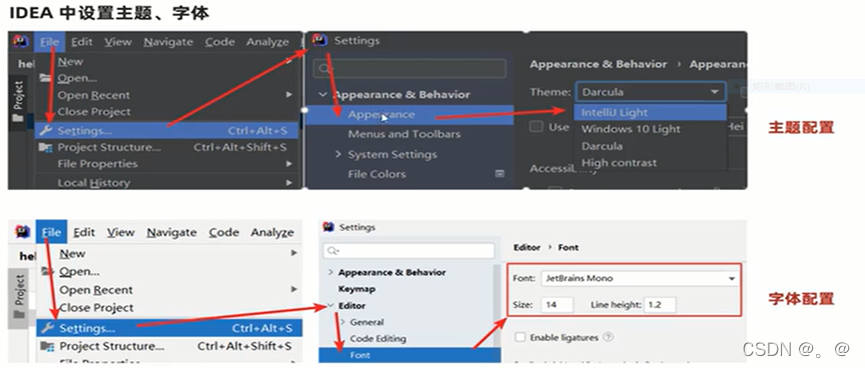Click the open-folder icon beside Open... in light menu

48,271
